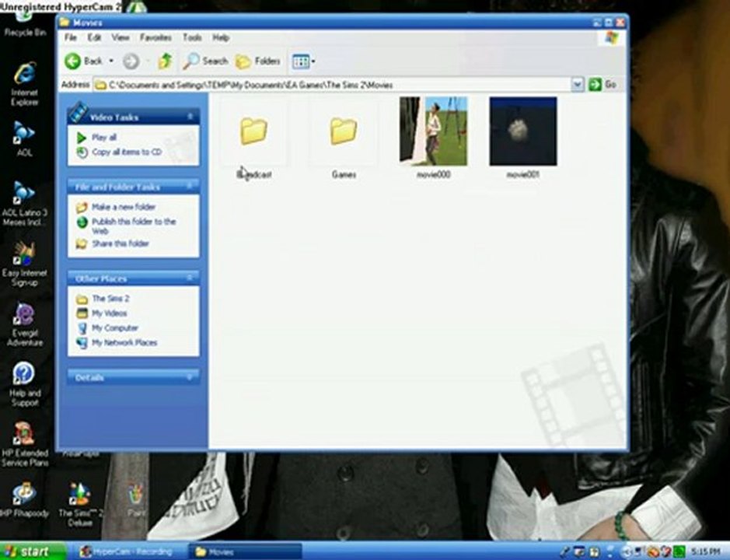Click the Recycle Bin desktop icon
Screen dimensions: 730x560
(x=25, y=24)
